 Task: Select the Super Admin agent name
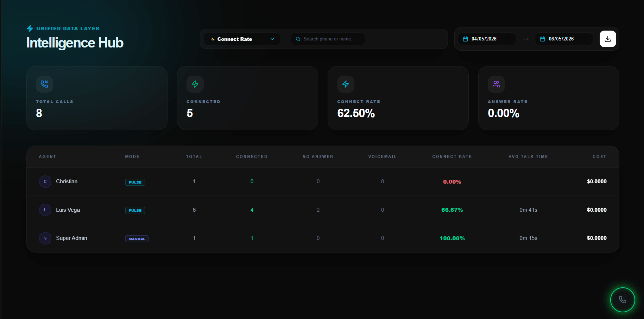pyautogui.click(x=71, y=238)
